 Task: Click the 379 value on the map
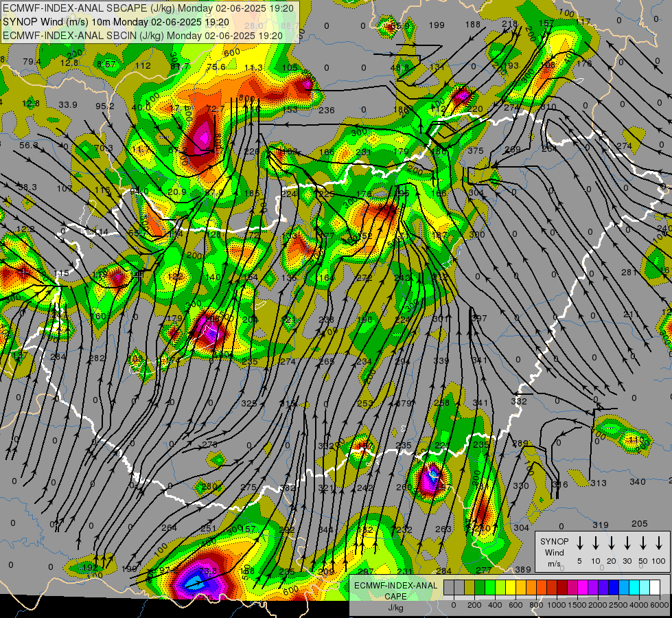click(404, 403)
